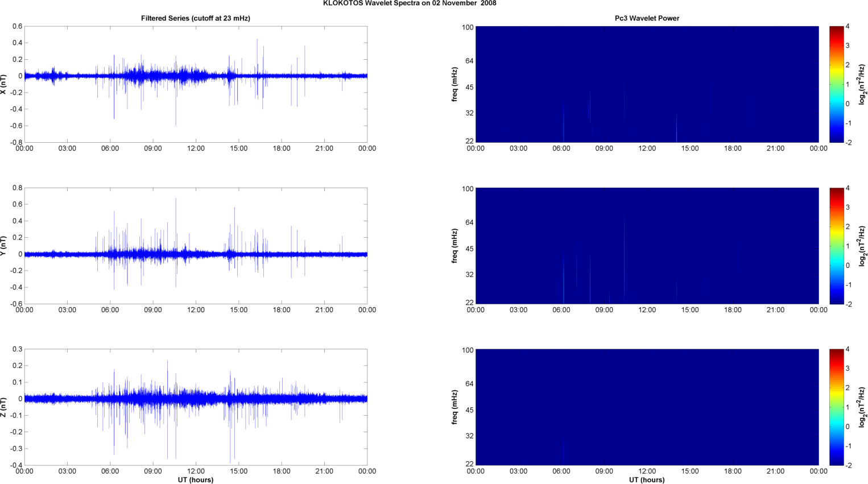Image resolution: width=868 pixels, height=484 pixels.
Task: Open the wavelet spectrogram beside the X series
Action: pyautogui.click(x=647, y=84)
